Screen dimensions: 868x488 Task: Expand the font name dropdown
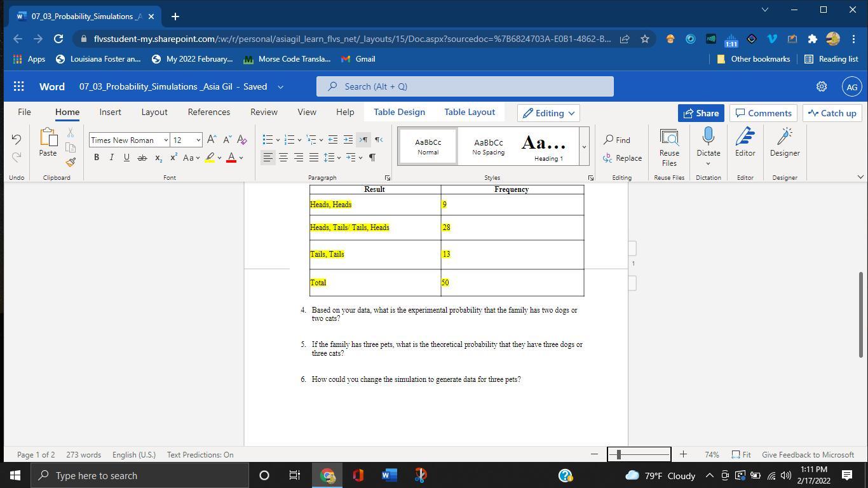point(166,140)
